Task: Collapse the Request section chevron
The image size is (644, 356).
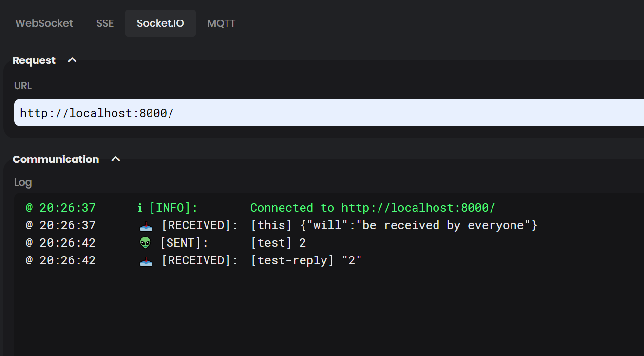Action: click(72, 60)
